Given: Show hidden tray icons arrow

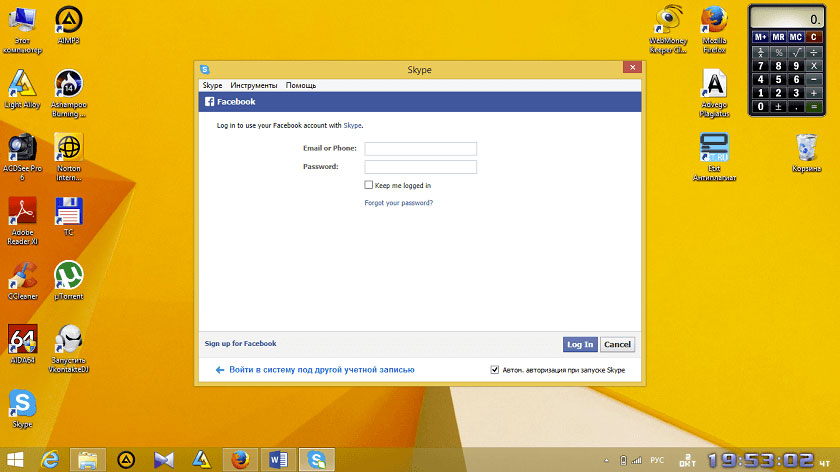Looking at the screenshot, I should click(606, 460).
